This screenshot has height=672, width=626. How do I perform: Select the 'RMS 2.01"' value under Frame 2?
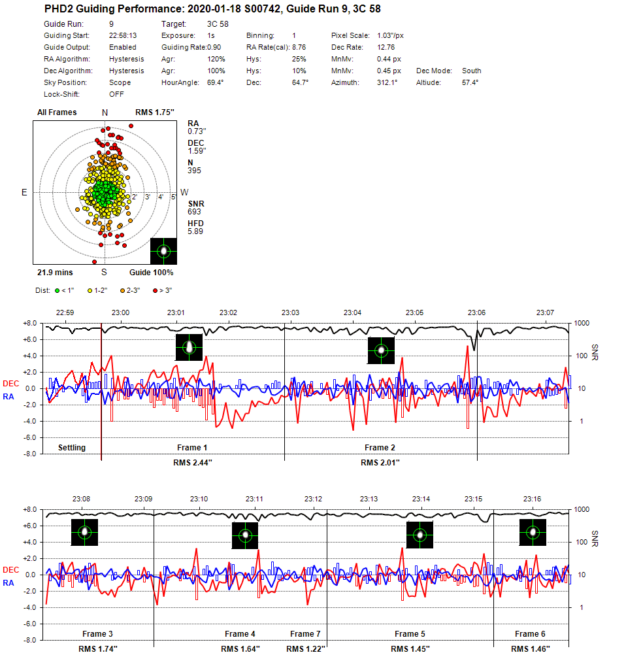tap(380, 463)
